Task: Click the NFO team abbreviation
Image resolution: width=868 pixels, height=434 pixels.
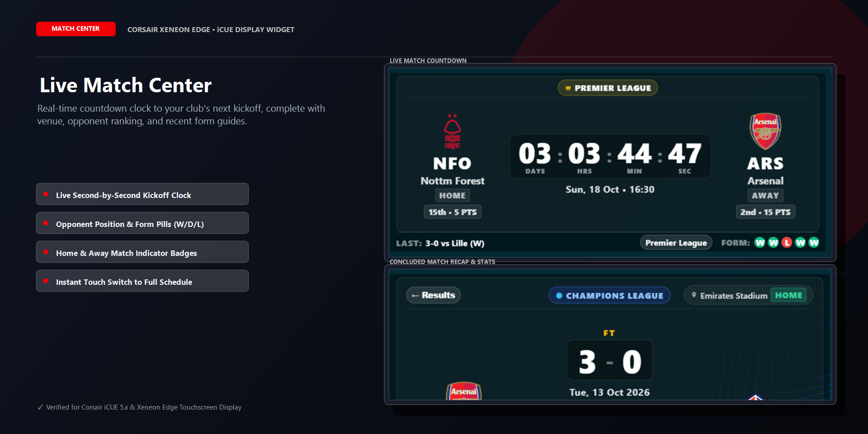Action: [453, 163]
